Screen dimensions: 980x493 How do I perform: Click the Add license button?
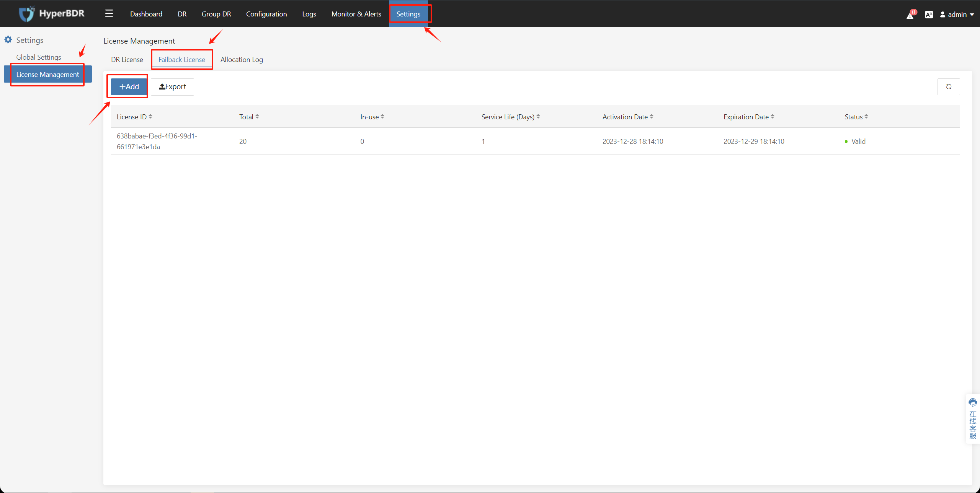[x=129, y=87]
